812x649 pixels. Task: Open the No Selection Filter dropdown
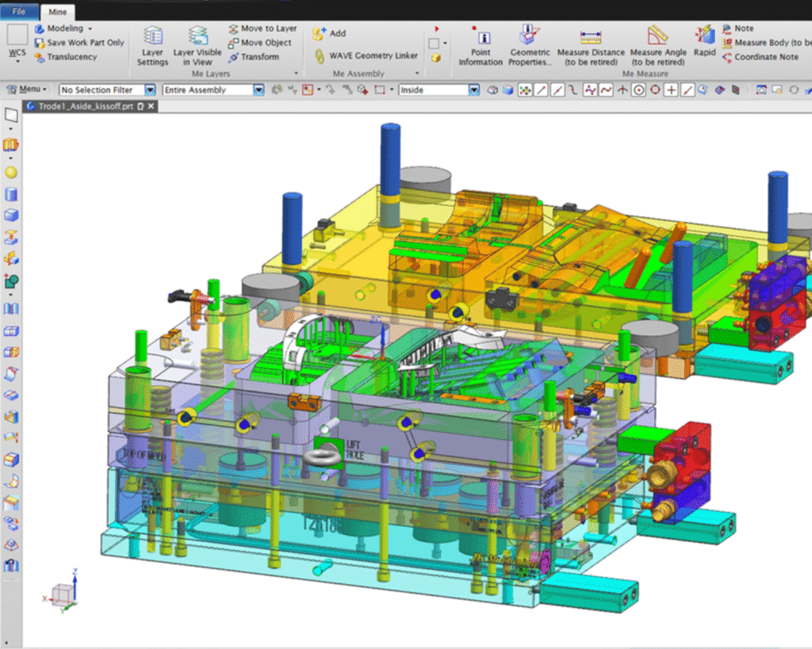[x=149, y=90]
